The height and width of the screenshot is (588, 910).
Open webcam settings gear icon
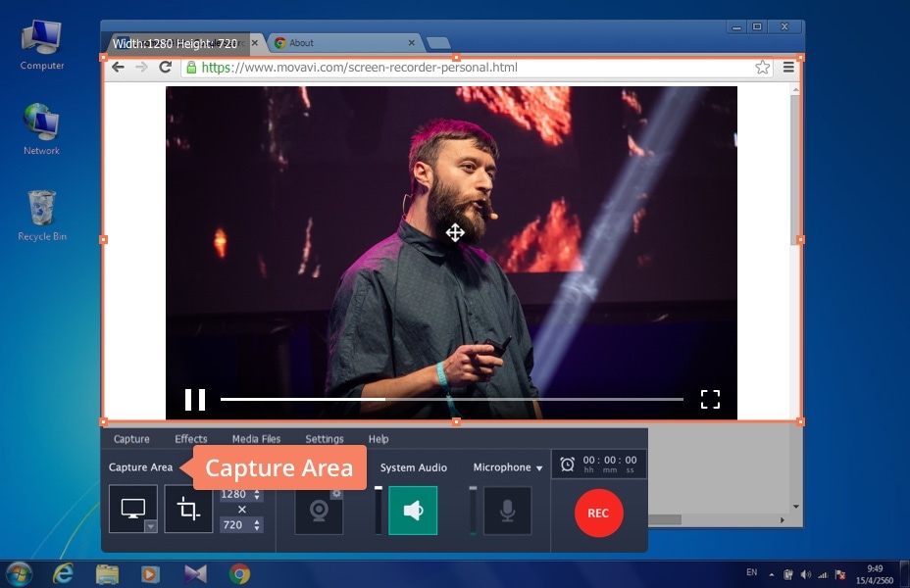pyautogui.click(x=336, y=494)
